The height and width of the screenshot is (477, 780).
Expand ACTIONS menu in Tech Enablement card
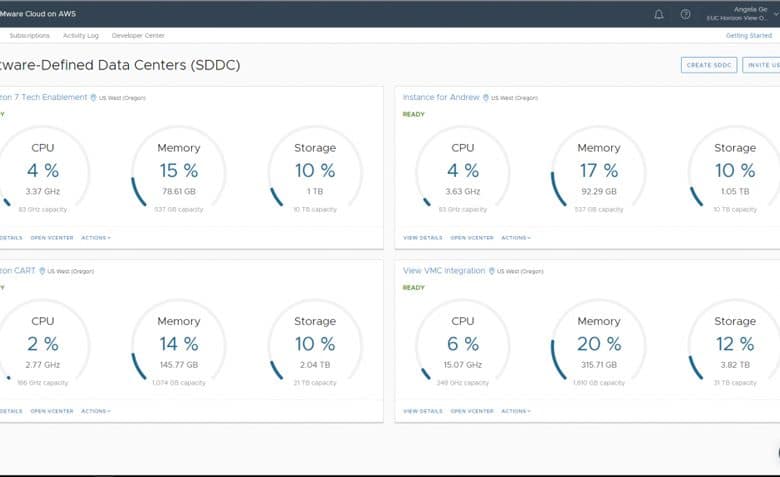tap(96, 238)
